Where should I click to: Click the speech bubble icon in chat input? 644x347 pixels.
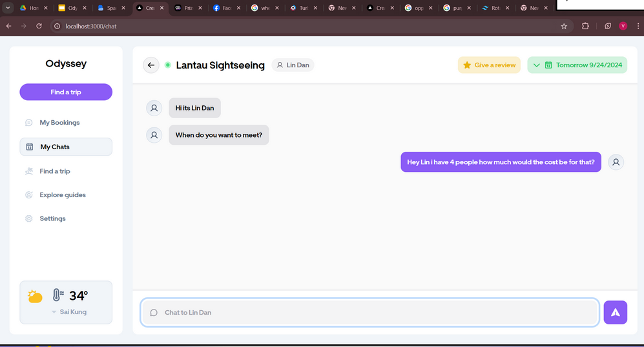click(154, 313)
